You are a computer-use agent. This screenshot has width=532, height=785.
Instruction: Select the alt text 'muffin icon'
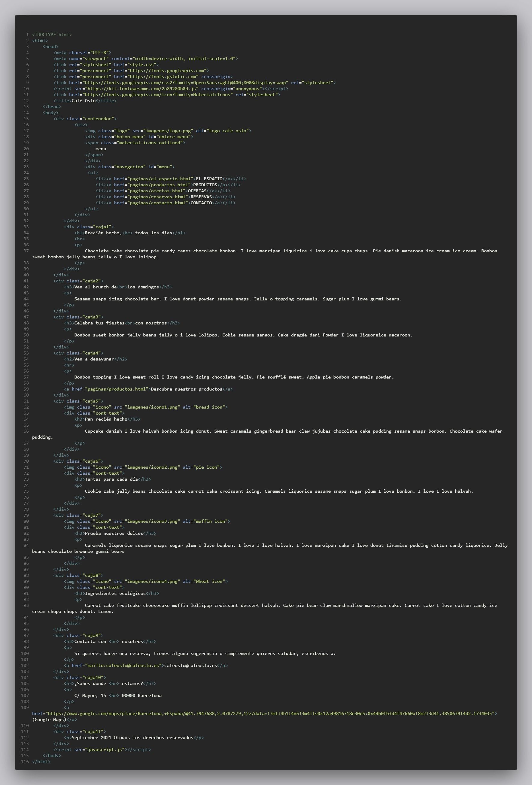[x=211, y=521]
